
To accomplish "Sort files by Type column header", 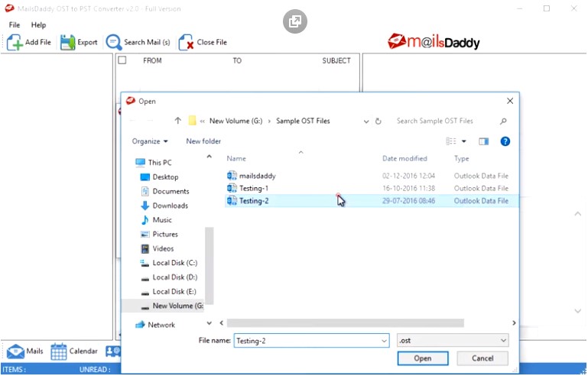I will (x=462, y=158).
